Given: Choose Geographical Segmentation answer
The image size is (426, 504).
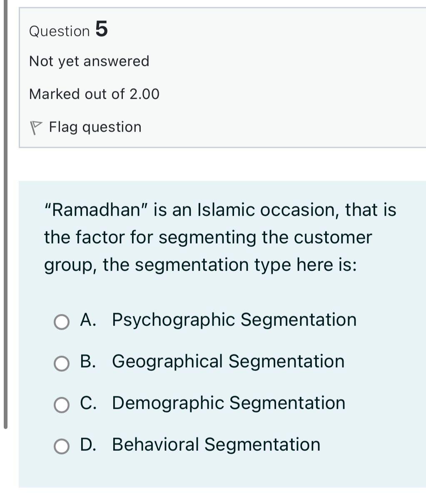Looking at the screenshot, I should tap(227, 361).
